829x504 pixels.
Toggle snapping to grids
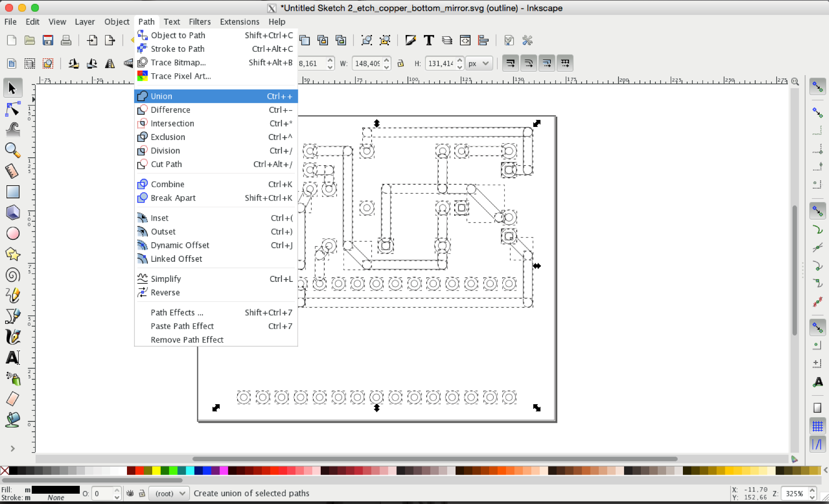click(817, 426)
